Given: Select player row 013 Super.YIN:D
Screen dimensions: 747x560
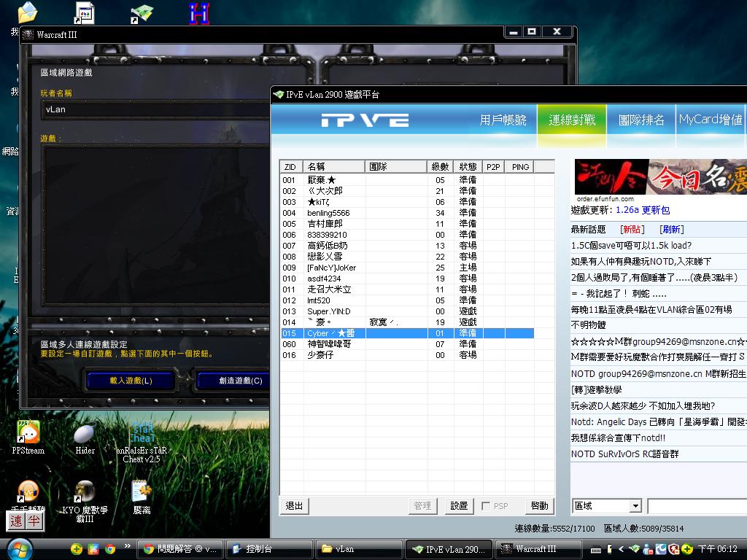Looking at the screenshot, I should [407, 311].
